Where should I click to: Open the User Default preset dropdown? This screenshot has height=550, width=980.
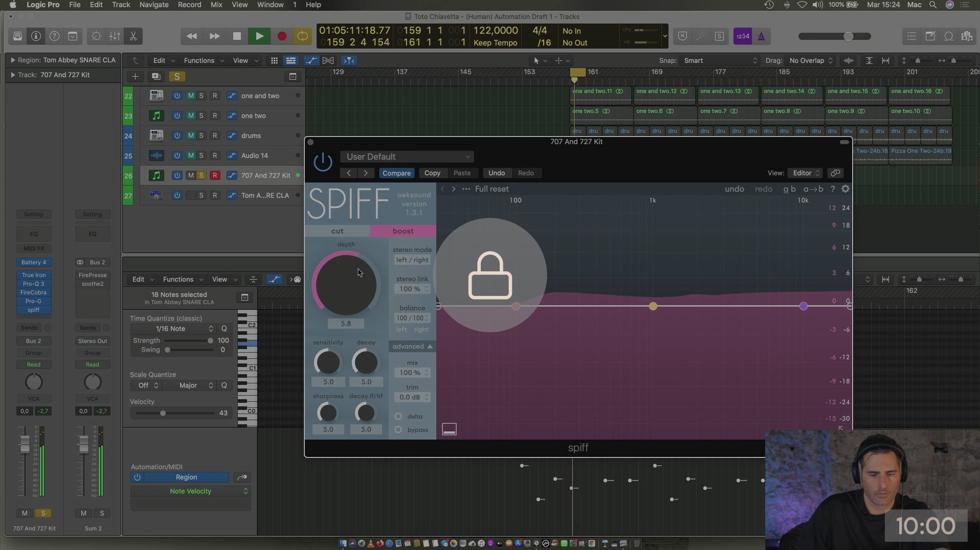407,156
